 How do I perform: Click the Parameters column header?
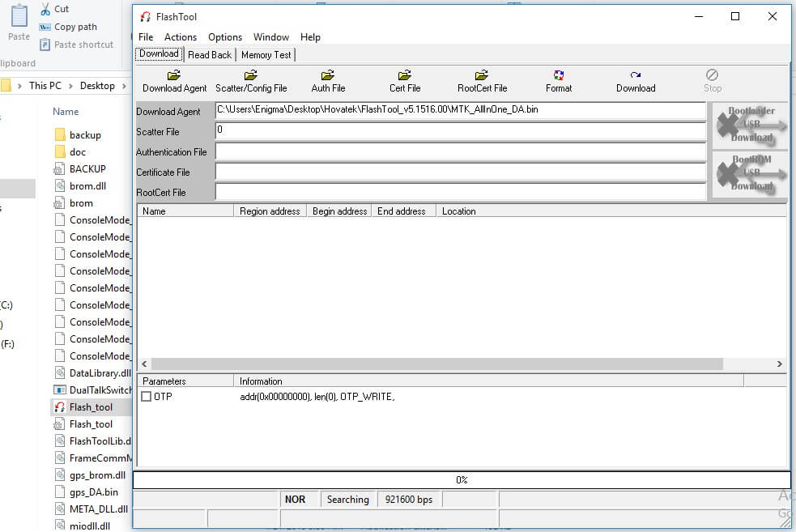(x=185, y=381)
